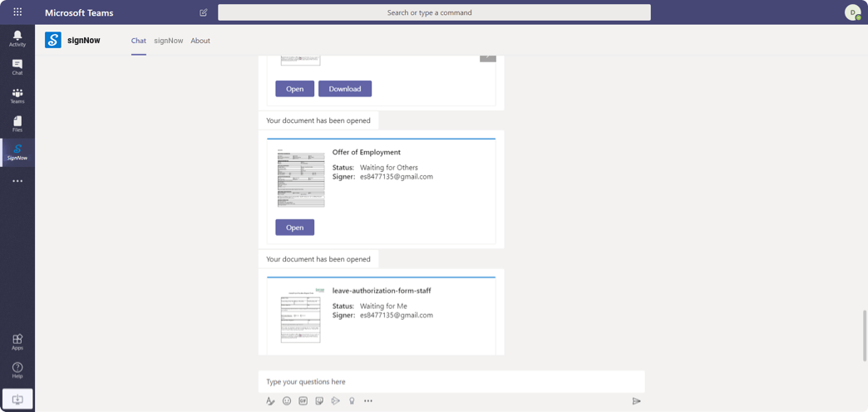Send the message with arrow icon

pos(637,401)
